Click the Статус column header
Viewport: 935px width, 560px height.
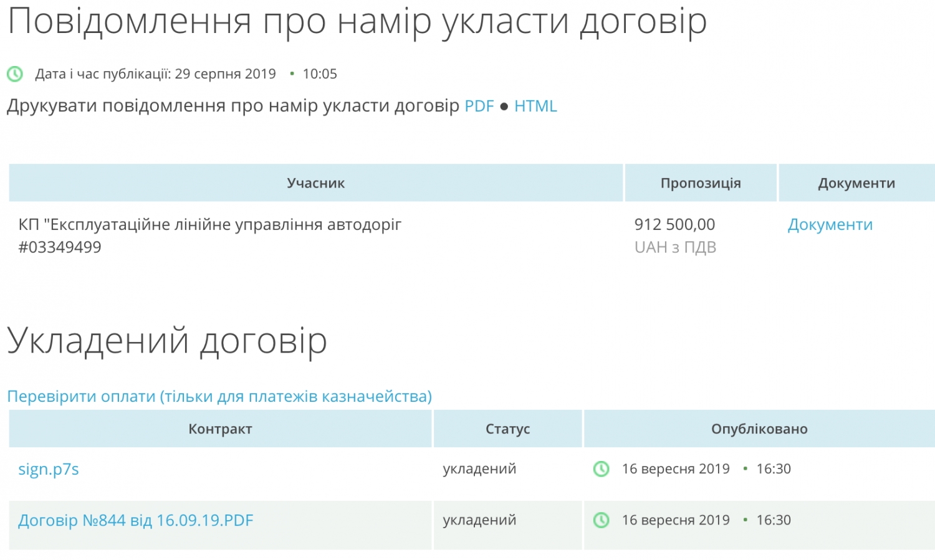pos(507,429)
